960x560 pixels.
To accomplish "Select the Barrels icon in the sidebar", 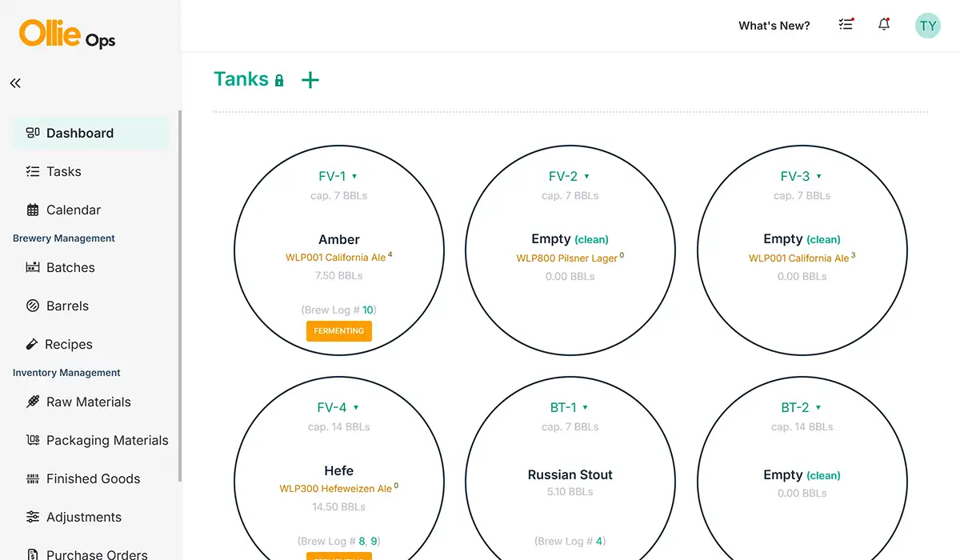I will tap(32, 306).
